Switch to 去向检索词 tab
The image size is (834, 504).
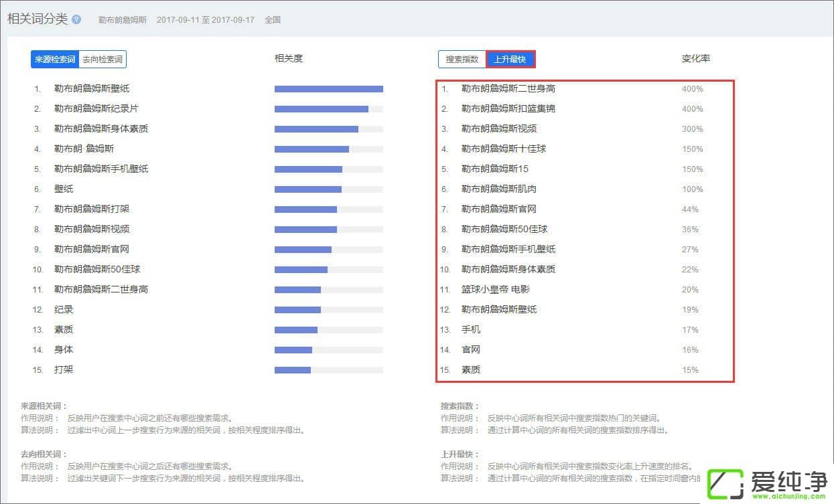(102, 60)
